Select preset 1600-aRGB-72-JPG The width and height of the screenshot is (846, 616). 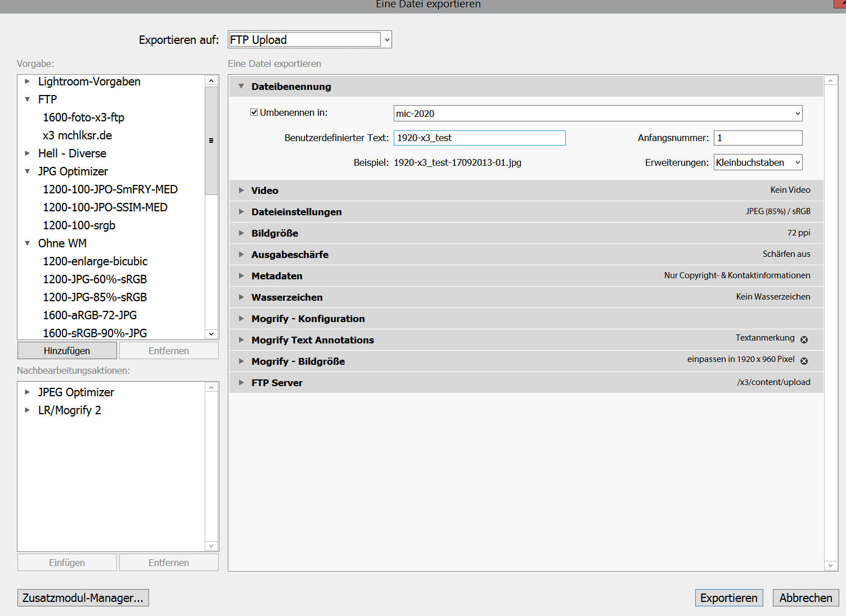tap(90, 315)
